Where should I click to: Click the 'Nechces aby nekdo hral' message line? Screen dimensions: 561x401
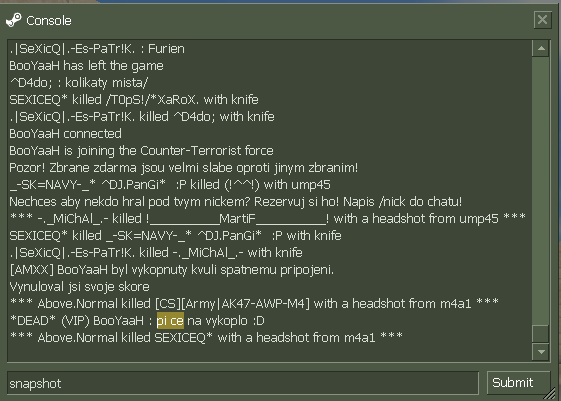(235, 202)
